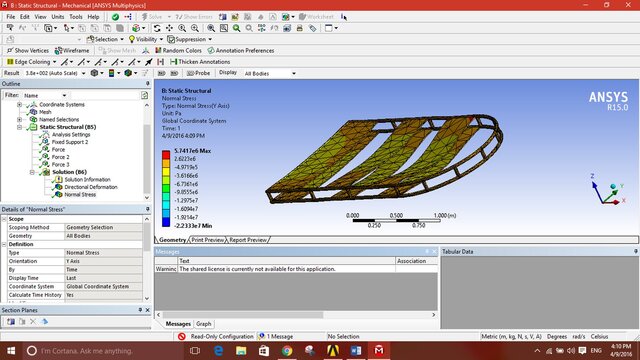Select Normal Stress in the outline tree
The height and width of the screenshot is (360, 640).
80,194
